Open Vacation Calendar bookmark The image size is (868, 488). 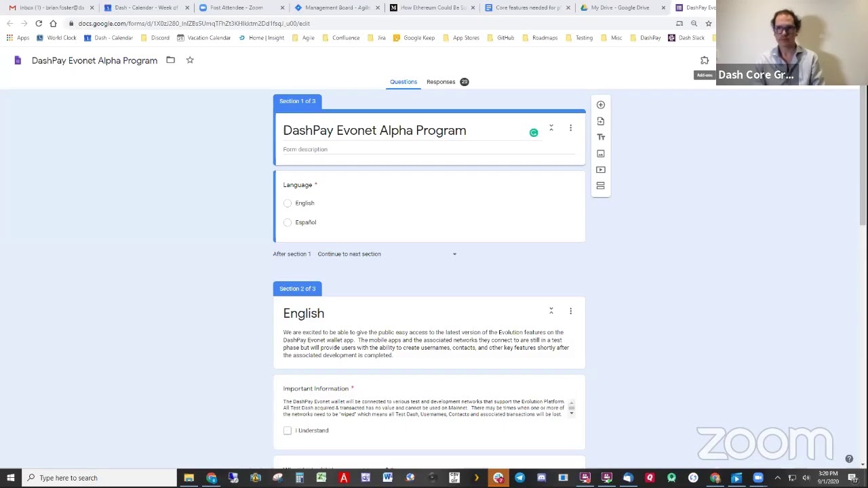(x=204, y=38)
